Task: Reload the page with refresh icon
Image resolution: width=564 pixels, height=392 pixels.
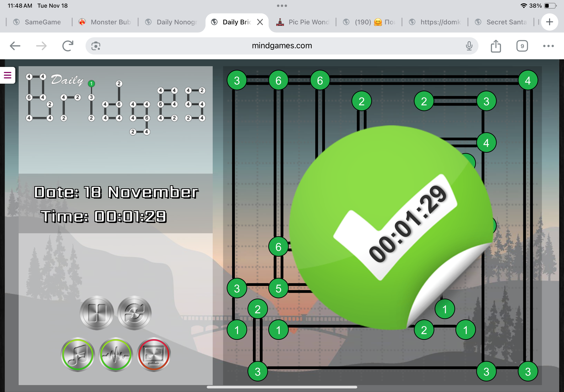Action: 68,46
